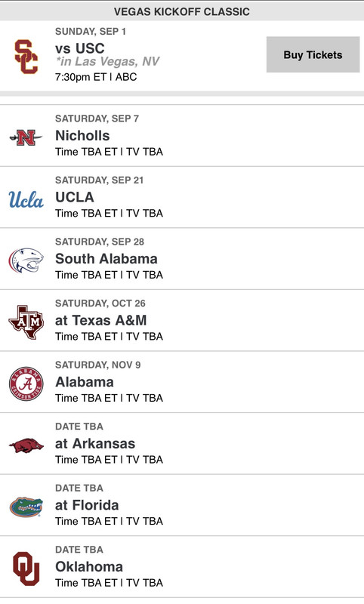Open the at Florida game title
Viewport: 364px width, 604px height.
[87, 505]
